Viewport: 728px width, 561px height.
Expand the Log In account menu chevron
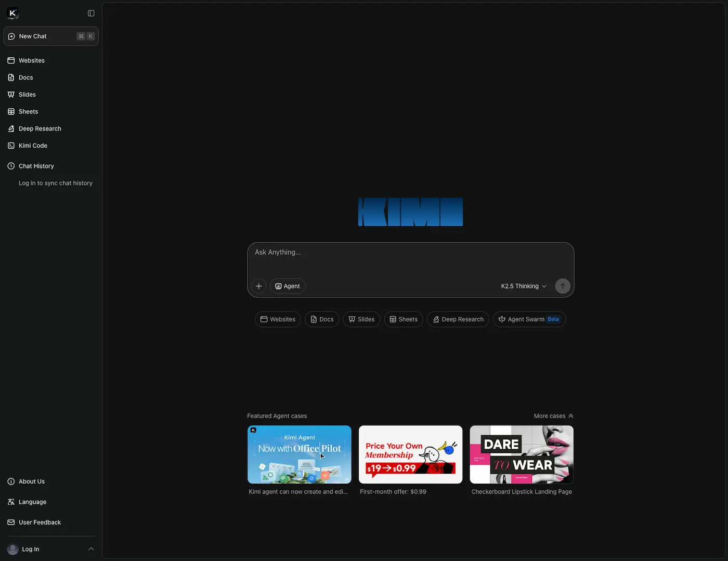coord(91,549)
